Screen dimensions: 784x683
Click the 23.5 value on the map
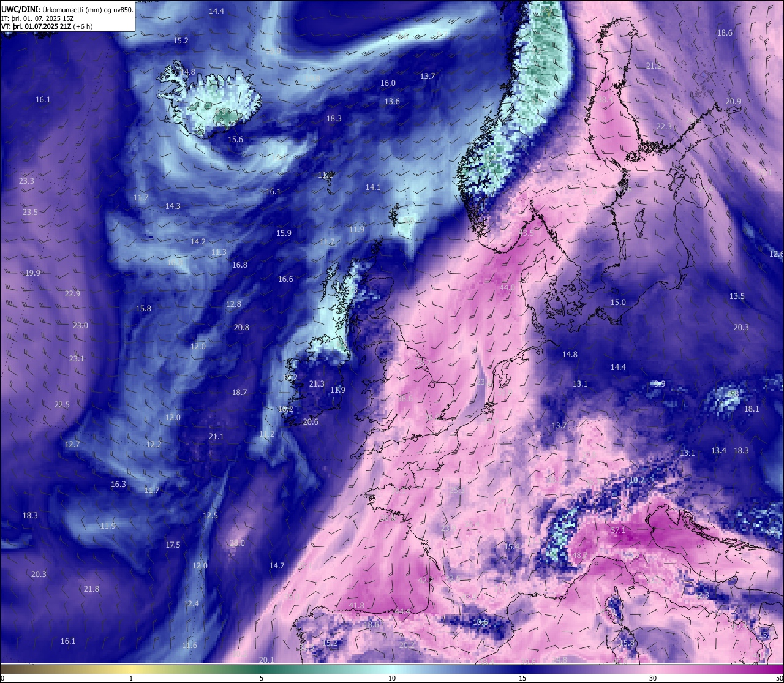tap(30, 212)
